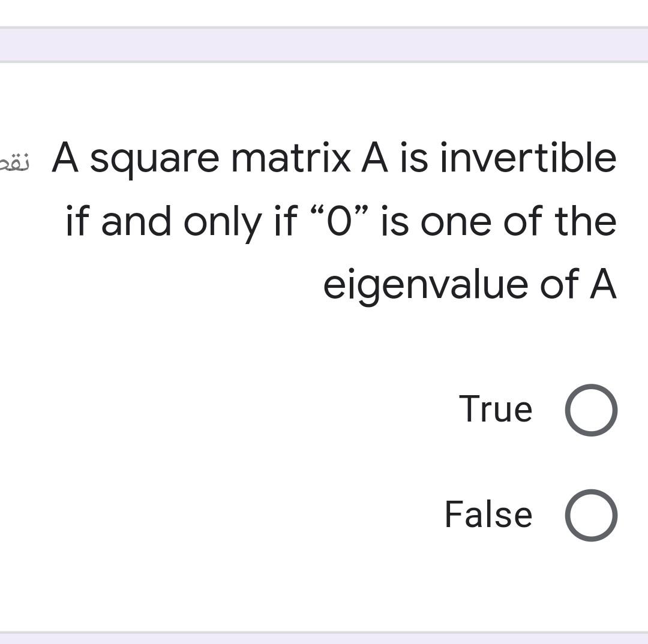Click the bottom gray footer bar
The height and width of the screenshot is (644, 648).
coord(324,639)
